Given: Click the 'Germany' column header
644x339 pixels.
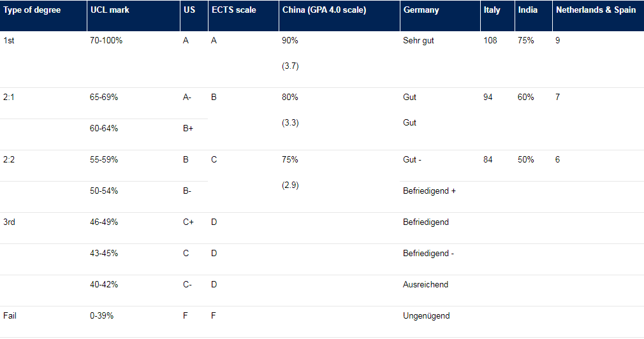Looking at the screenshot, I should pos(421,10).
